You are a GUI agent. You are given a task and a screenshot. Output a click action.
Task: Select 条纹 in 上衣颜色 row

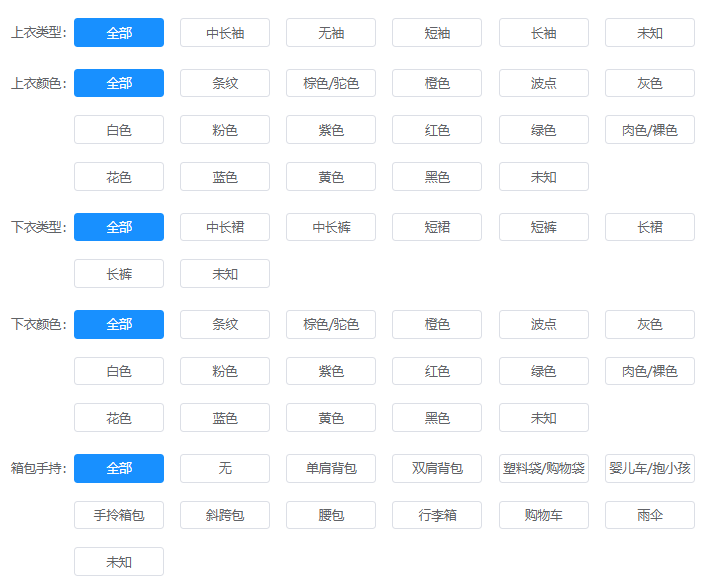[225, 83]
